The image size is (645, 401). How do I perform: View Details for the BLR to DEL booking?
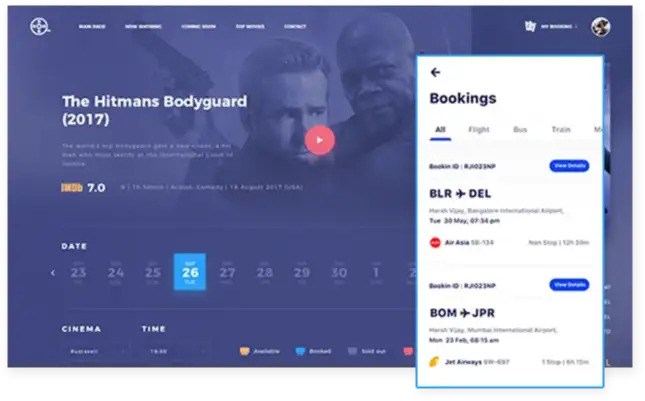(569, 166)
